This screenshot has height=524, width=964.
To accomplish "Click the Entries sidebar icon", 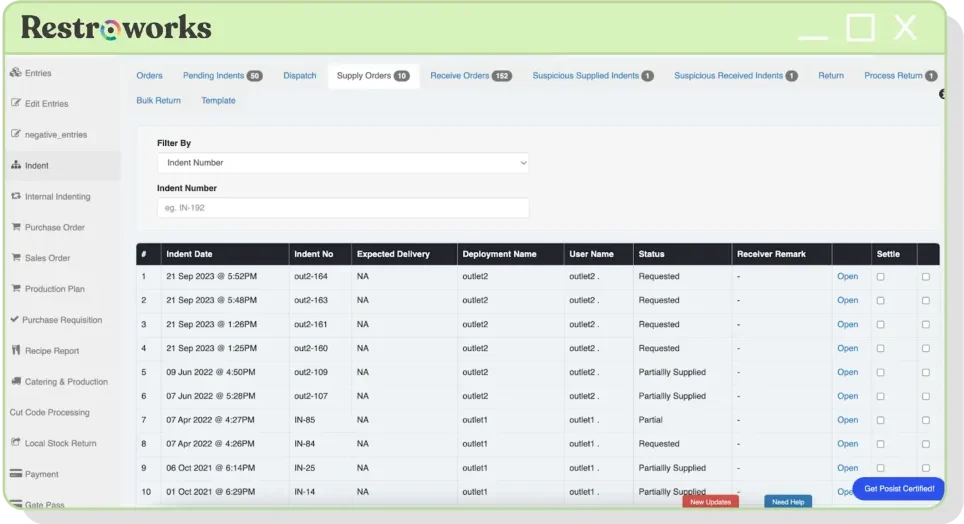I will point(16,73).
